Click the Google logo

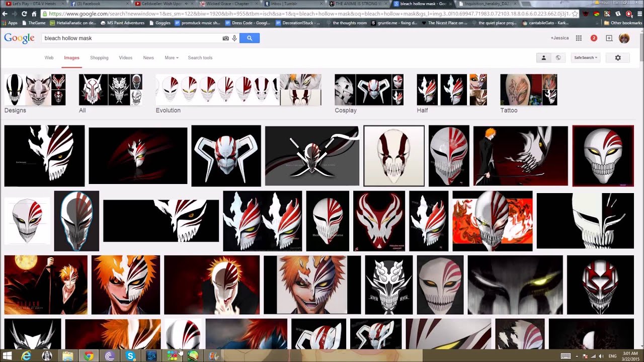coord(19,38)
